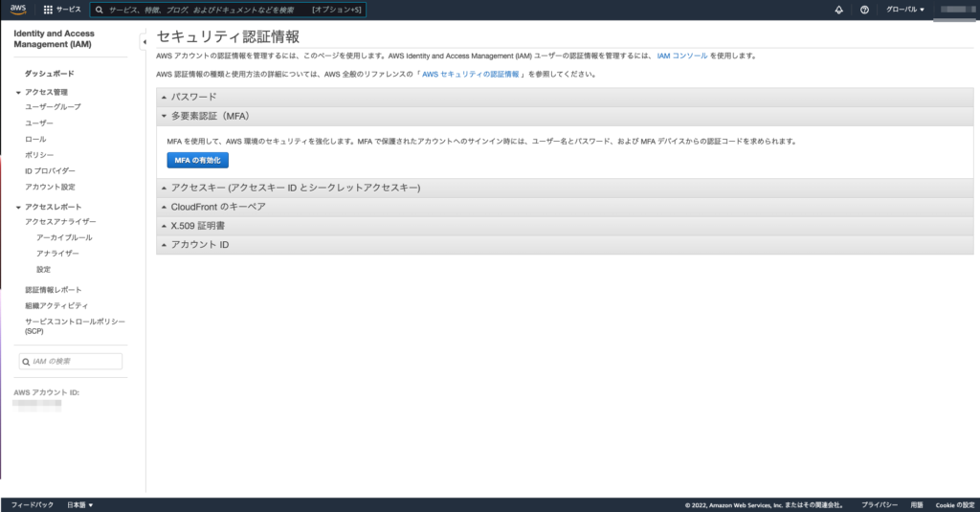Image resolution: width=980 pixels, height=512 pixels.
Task: Expand the アクセスキー section
Action: [x=295, y=189]
